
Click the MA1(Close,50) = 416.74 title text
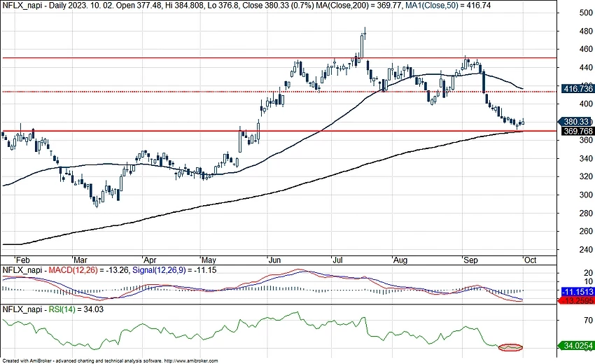point(448,6)
